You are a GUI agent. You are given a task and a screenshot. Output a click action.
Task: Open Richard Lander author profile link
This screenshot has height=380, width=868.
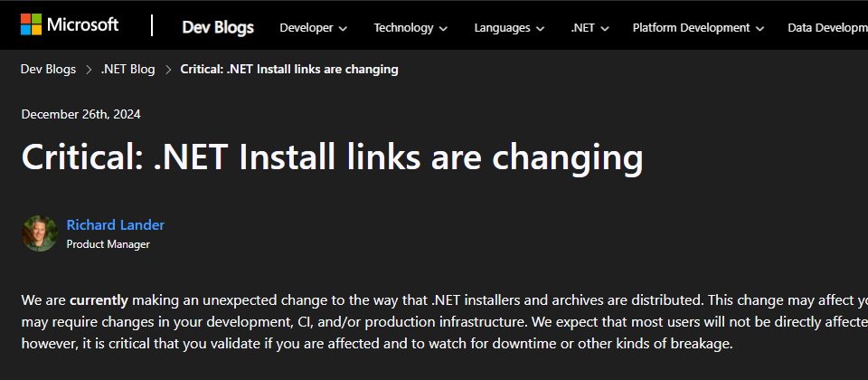[x=115, y=225]
